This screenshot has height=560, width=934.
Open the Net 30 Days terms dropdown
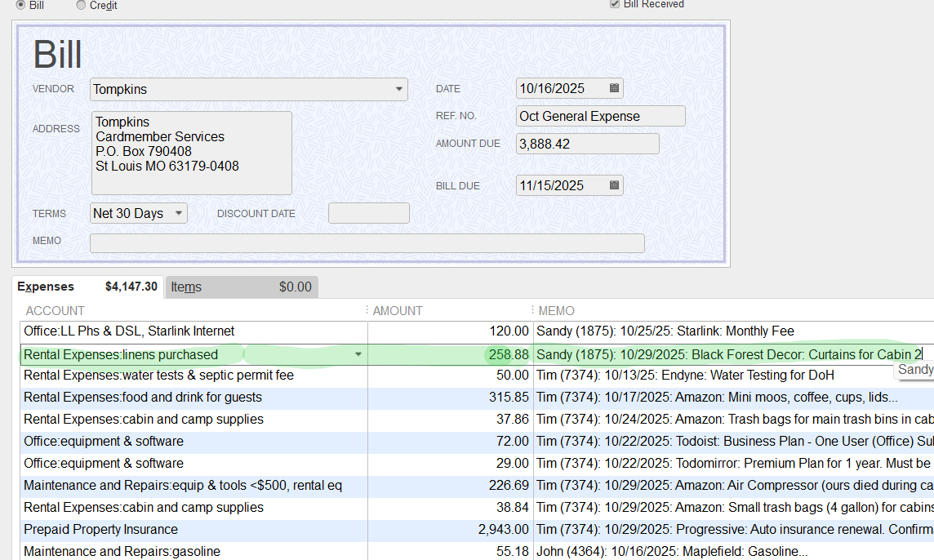click(x=178, y=213)
